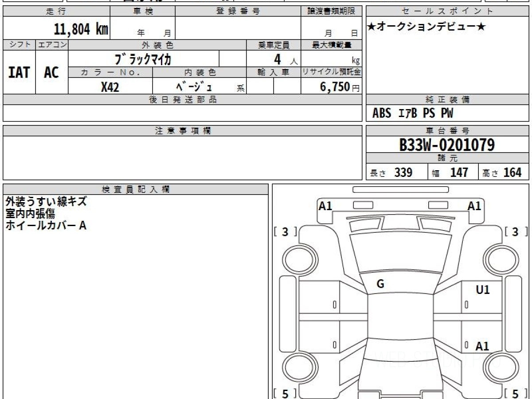Click the A1 mark beside the lower right door

482,346
